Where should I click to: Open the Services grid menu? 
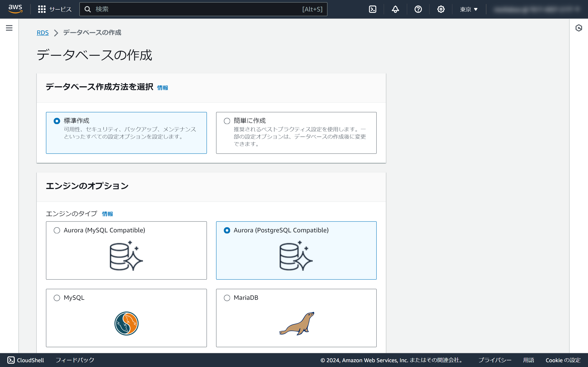tap(42, 9)
